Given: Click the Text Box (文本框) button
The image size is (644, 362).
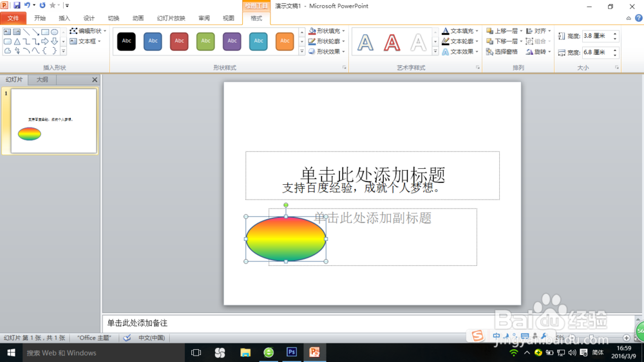Looking at the screenshot, I should (85, 41).
